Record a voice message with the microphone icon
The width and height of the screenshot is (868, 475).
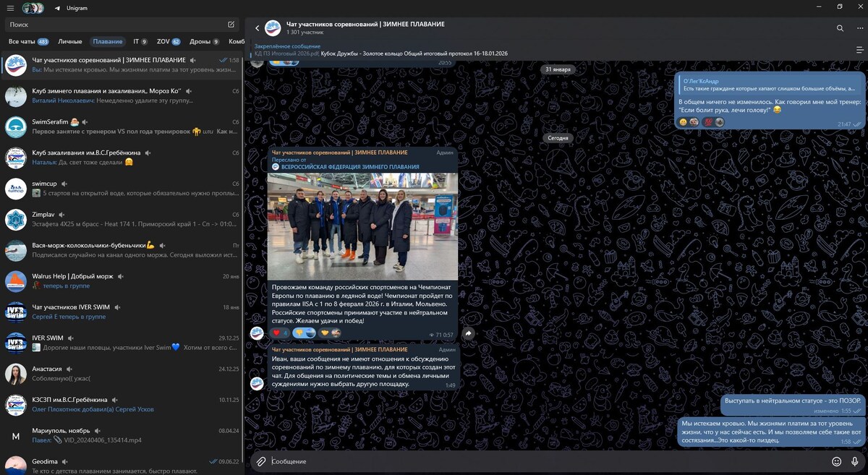coord(854,461)
